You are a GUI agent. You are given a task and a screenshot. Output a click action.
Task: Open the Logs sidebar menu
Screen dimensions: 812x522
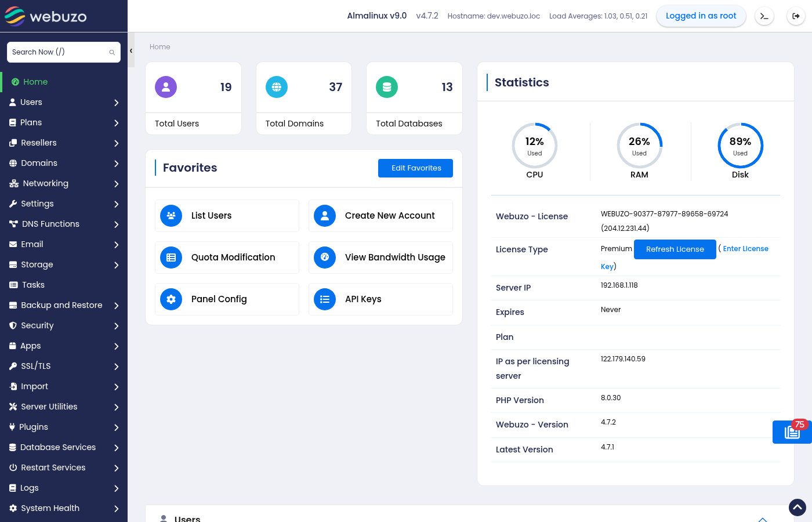coord(64,488)
